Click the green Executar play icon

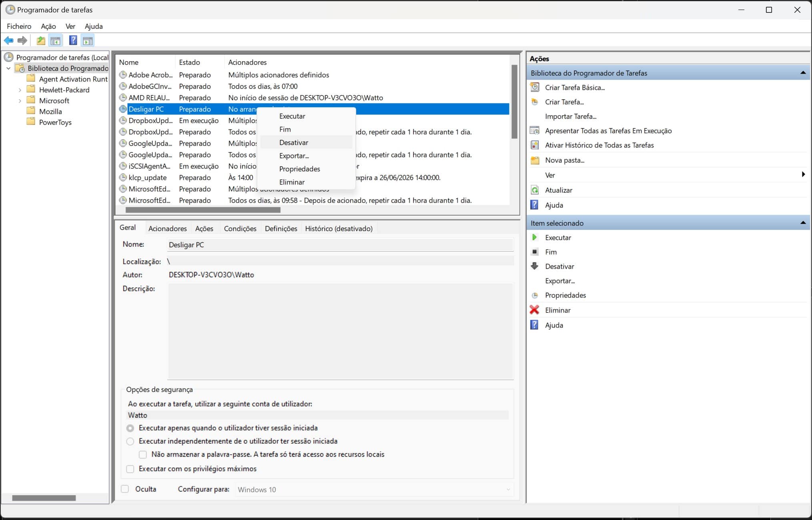pos(534,237)
